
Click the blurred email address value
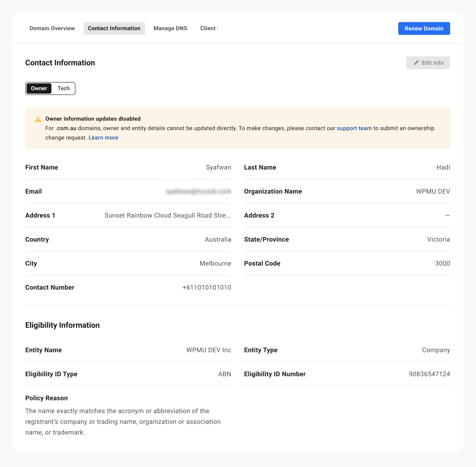pyautogui.click(x=198, y=191)
